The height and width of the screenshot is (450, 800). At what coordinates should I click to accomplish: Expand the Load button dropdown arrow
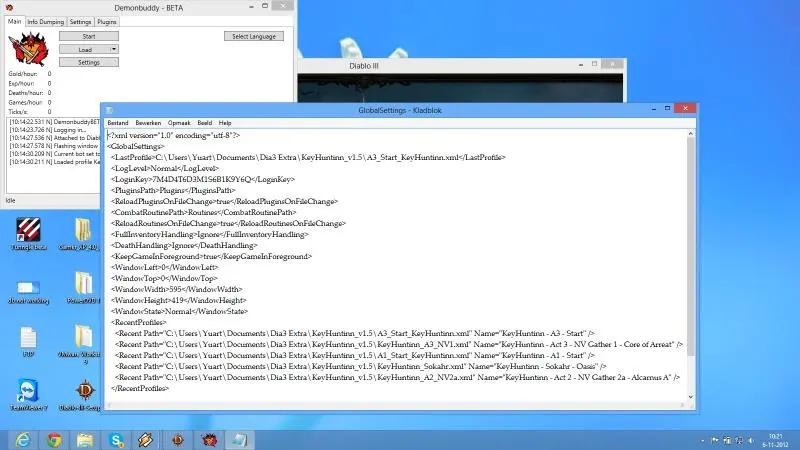114,49
